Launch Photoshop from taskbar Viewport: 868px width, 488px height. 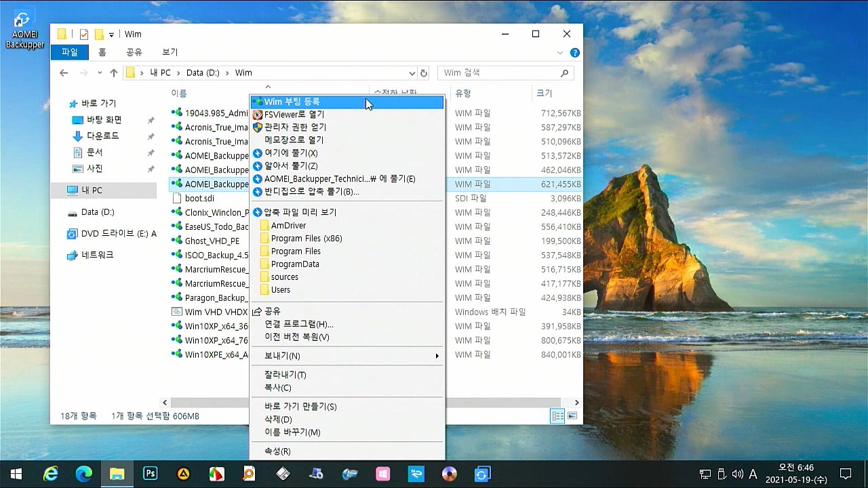(150, 474)
